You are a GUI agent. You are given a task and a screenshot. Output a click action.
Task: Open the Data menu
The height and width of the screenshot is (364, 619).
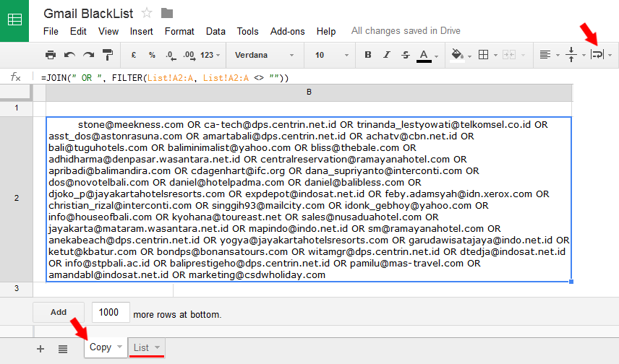(215, 31)
